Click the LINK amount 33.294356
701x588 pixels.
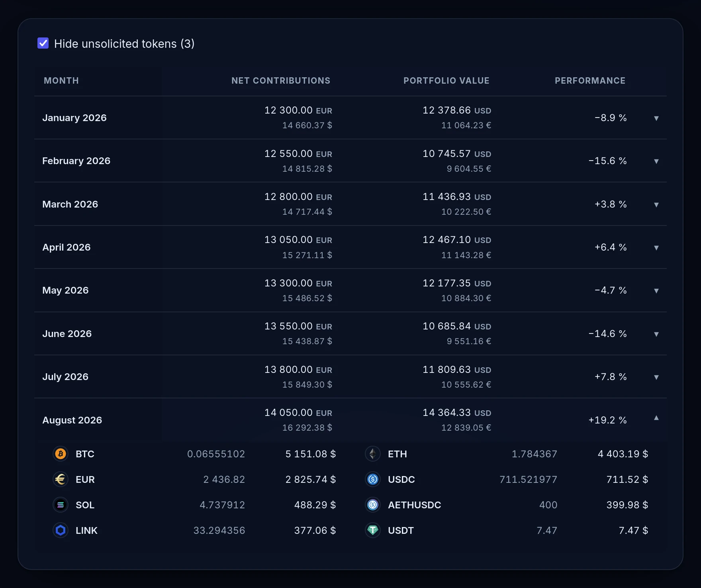point(219,531)
